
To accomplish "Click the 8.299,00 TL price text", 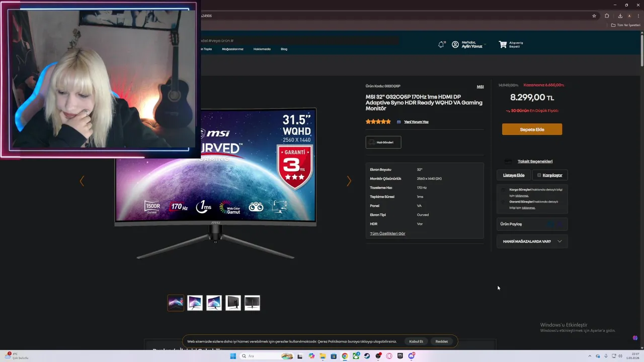I will point(532,98).
